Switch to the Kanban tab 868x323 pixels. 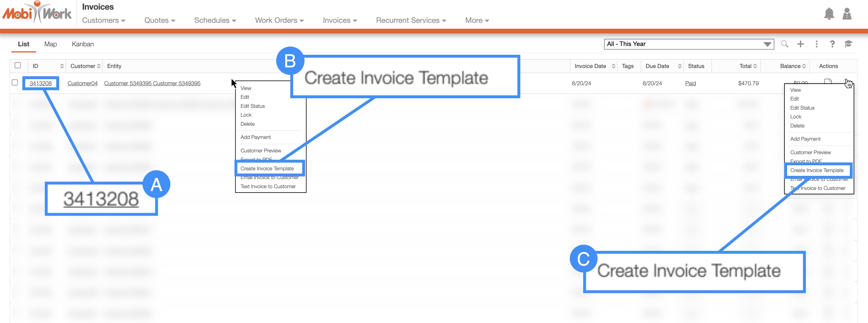pos(83,44)
